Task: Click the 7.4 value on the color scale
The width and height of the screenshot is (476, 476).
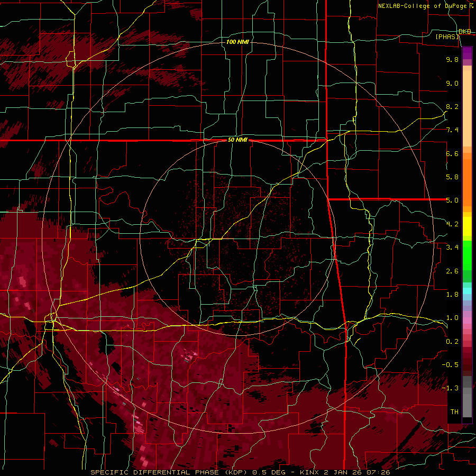Action: 452,130
